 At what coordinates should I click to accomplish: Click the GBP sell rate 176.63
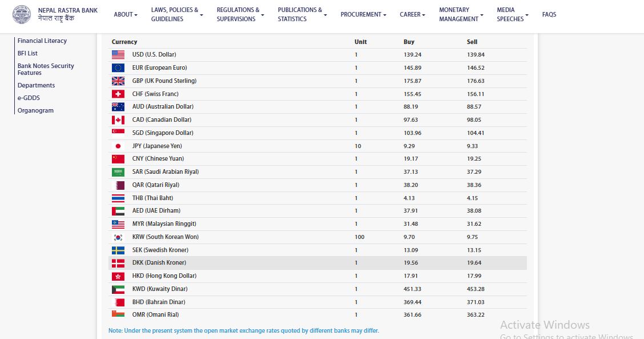pyautogui.click(x=476, y=81)
